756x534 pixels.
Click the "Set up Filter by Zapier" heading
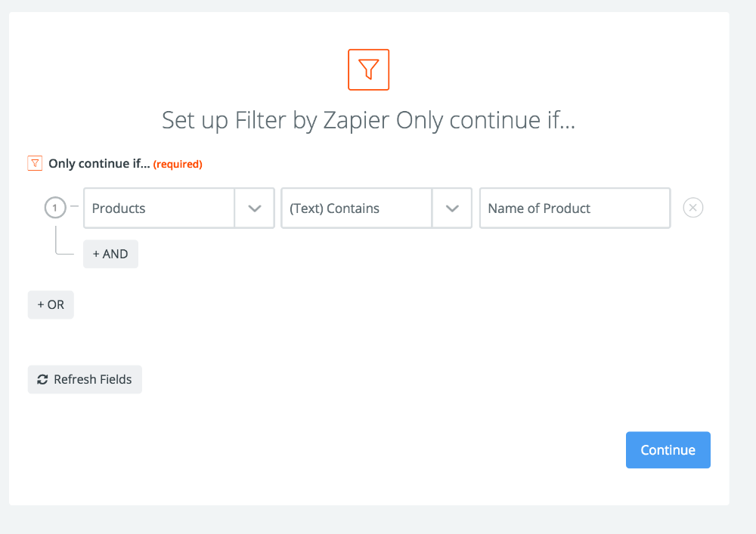point(368,121)
